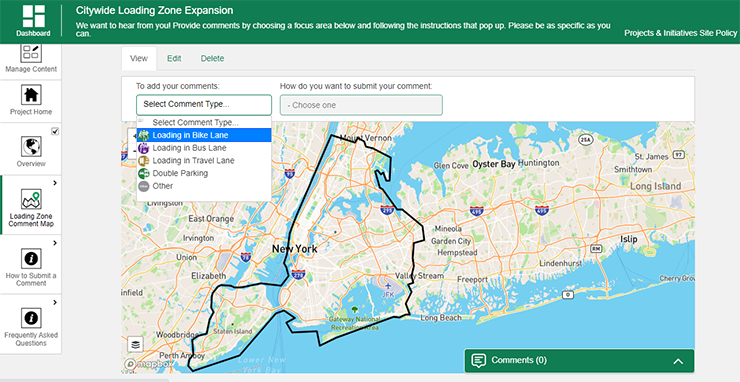Open the Select Comment Type dropdown
Image resolution: width=740 pixels, height=382 pixels.
click(x=204, y=105)
